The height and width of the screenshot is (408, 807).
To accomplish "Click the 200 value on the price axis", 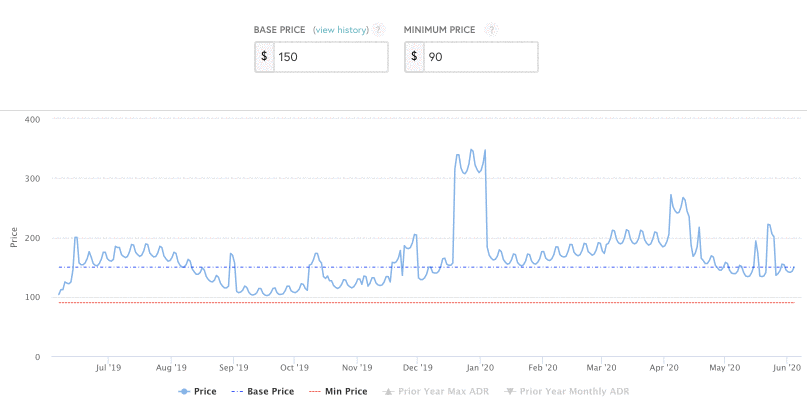I will 32,238.
